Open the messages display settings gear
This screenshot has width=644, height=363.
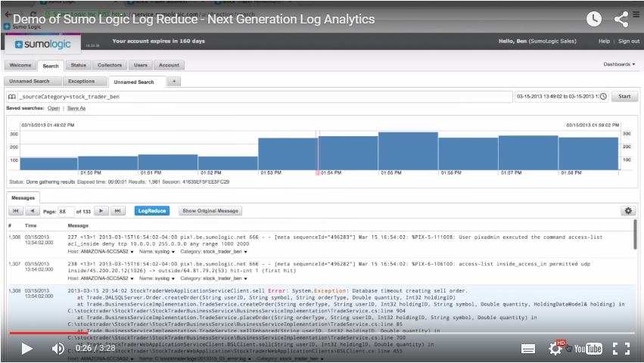tap(628, 211)
